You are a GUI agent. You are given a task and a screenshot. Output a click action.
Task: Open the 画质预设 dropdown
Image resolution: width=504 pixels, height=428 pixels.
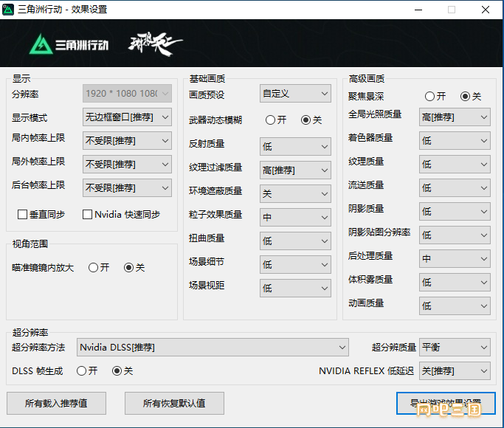(295, 94)
